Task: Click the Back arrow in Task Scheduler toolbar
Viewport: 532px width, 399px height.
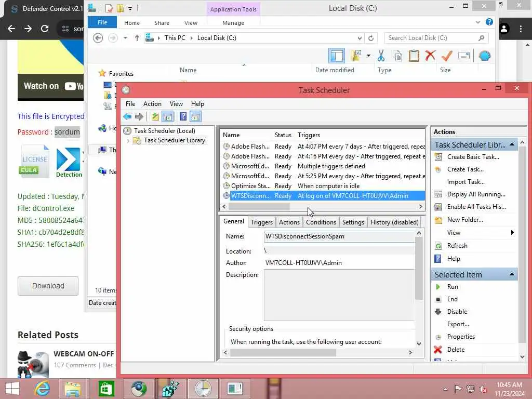Action: point(127,117)
